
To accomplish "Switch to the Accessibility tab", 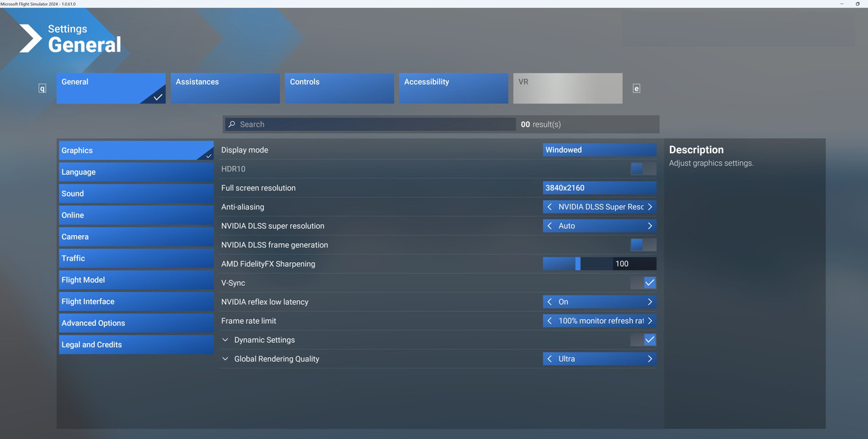I will [x=454, y=88].
